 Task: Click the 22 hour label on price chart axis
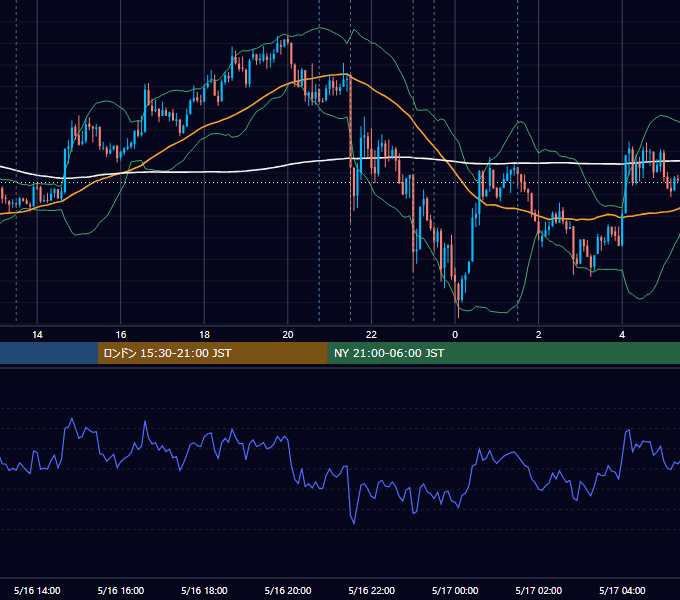371,335
